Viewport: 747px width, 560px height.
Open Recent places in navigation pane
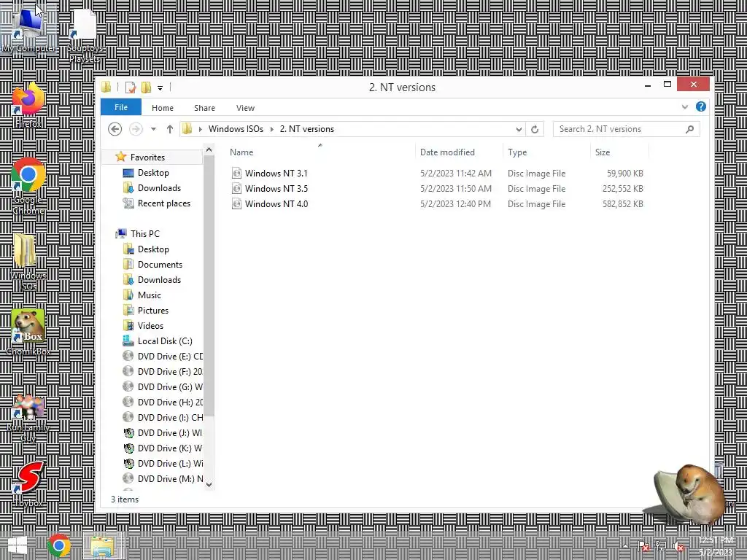163,203
